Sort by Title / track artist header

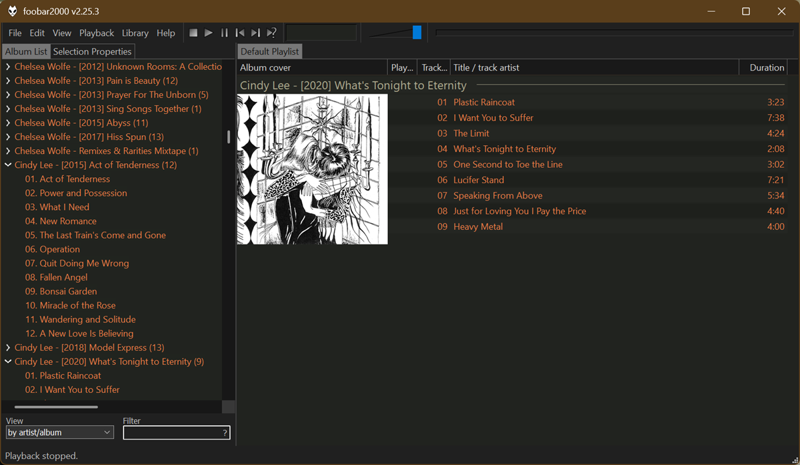pyautogui.click(x=594, y=67)
